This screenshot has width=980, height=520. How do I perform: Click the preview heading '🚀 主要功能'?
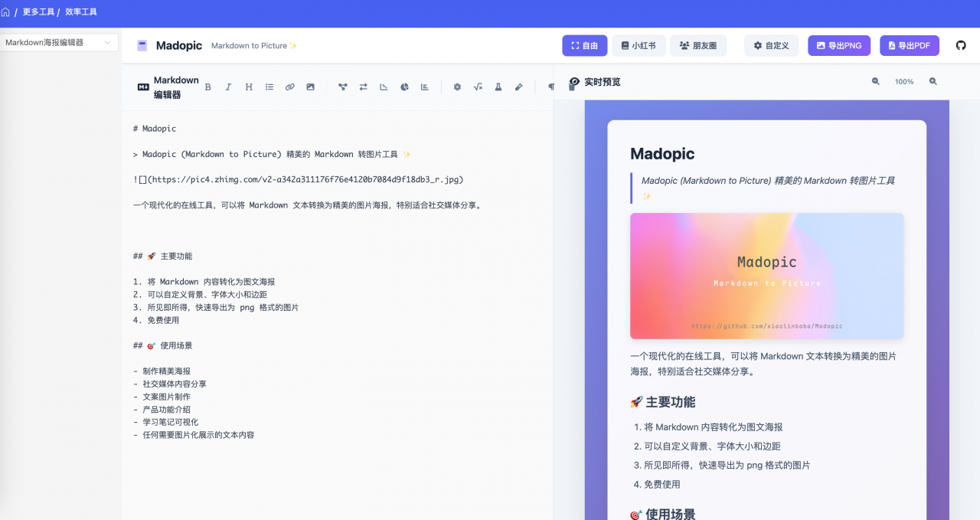coord(662,402)
